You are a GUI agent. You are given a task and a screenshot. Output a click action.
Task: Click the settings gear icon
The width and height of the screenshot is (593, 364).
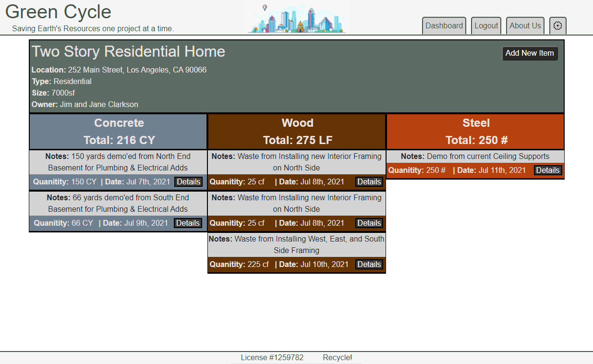point(557,26)
